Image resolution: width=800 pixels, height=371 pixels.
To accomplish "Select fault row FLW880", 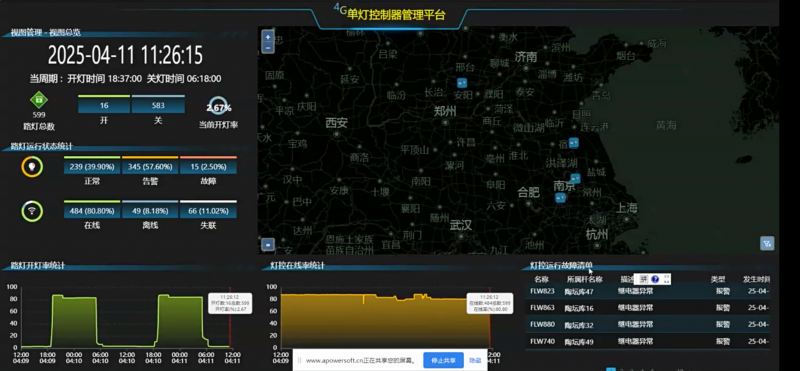I will (647, 324).
